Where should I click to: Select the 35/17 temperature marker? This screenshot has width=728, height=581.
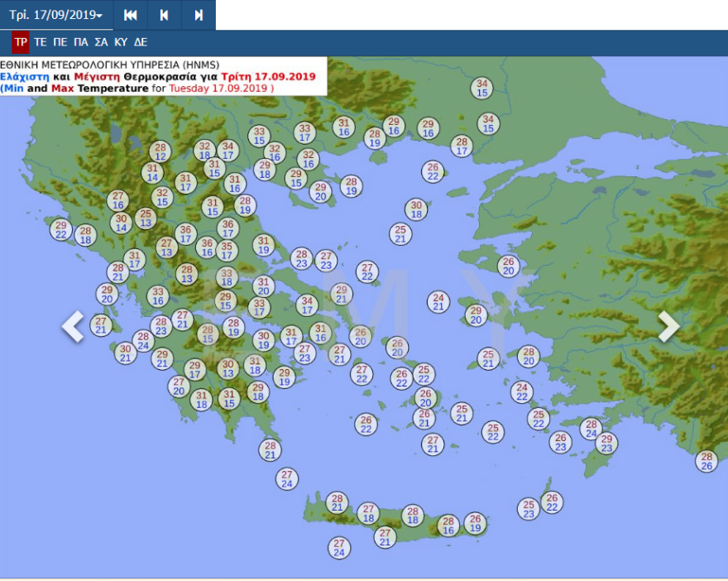pyautogui.click(x=227, y=251)
